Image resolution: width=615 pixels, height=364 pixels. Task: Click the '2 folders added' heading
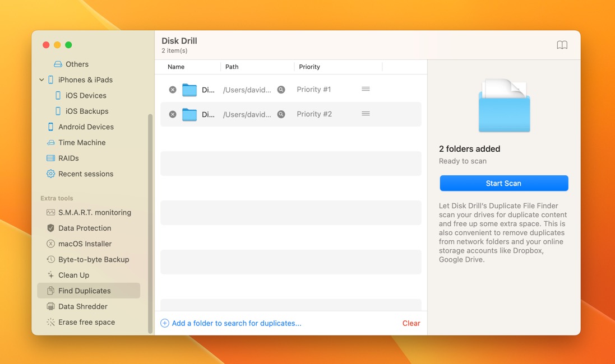point(469,149)
